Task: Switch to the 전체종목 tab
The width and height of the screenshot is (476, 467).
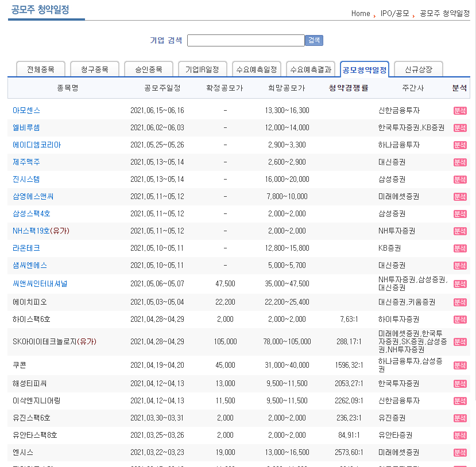Action: click(x=41, y=69)
